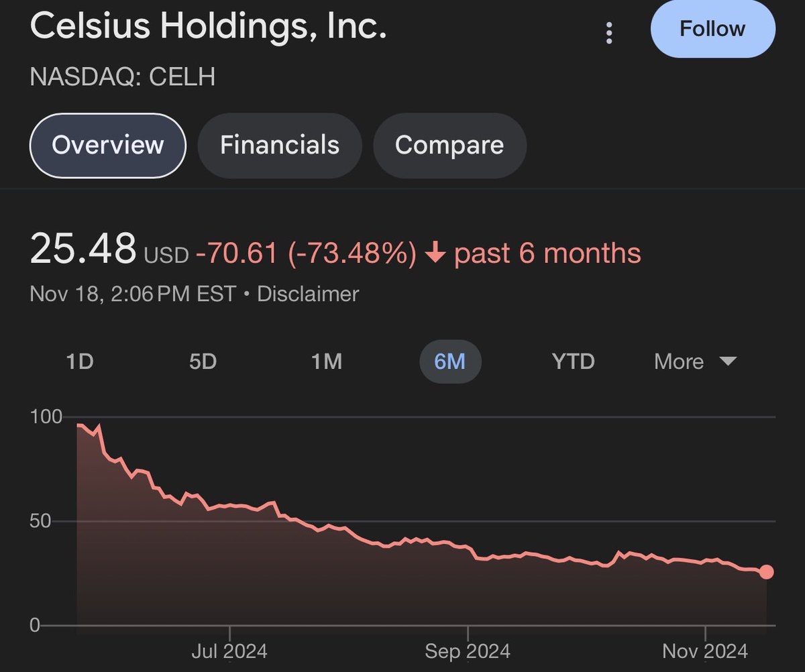Select the 1D time range
805x672 pixels.
point(79,361)
